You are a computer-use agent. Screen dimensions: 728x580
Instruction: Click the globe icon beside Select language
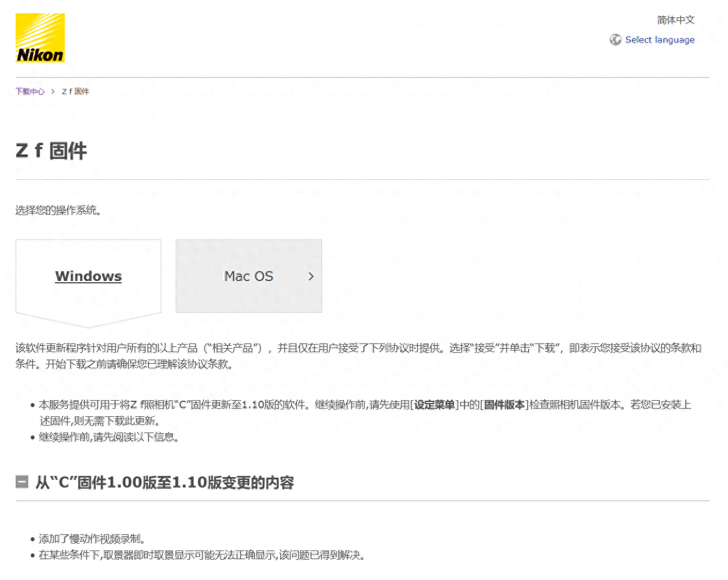pyautogui.click(x=615, y=39)
